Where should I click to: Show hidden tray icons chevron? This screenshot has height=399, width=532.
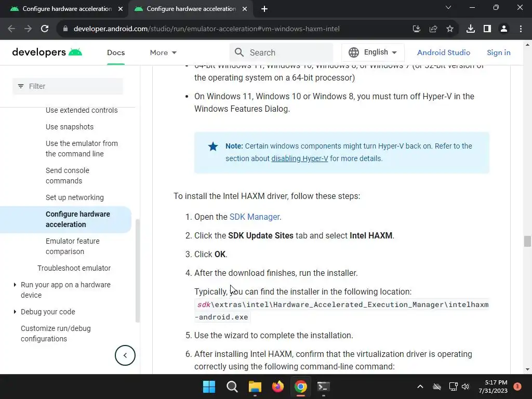coord(420,387)
